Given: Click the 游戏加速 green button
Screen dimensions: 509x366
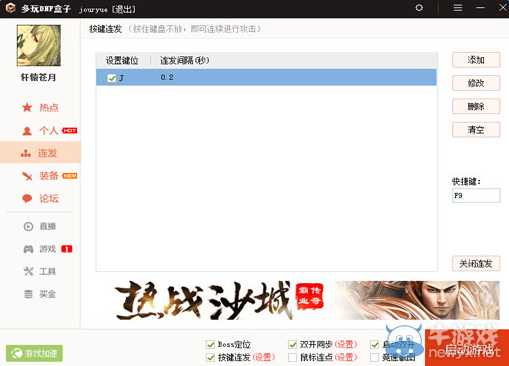Looking at the screenshot, I should 34,353.
